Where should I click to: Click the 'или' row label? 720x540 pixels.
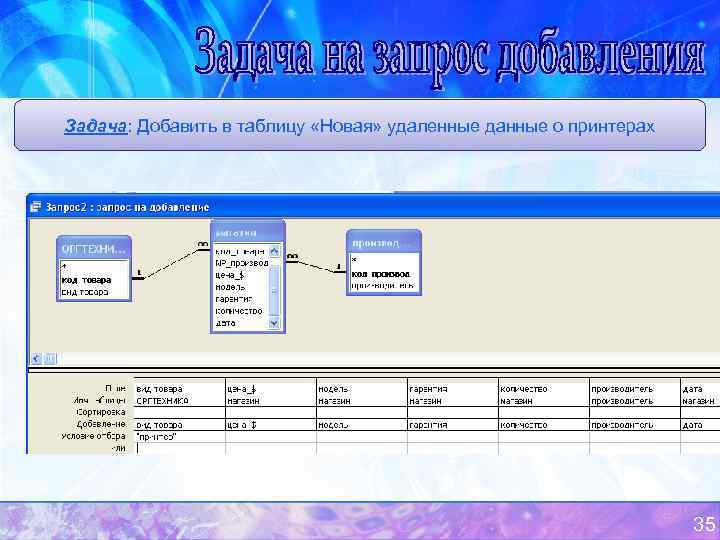pos(119,448)
